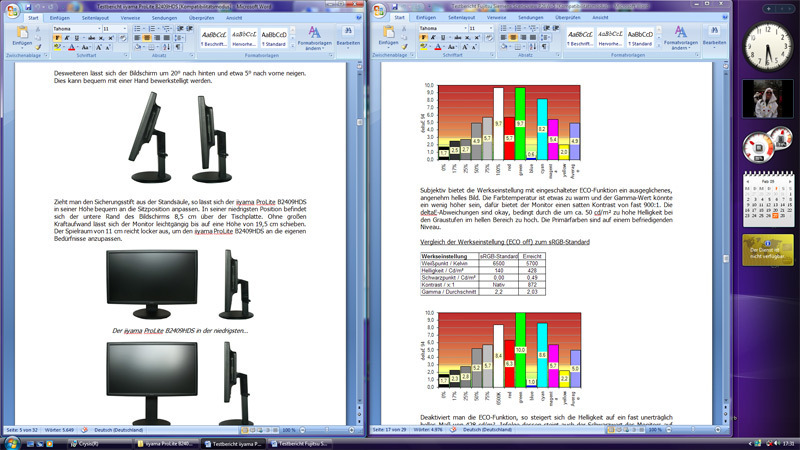Image resolution: width=800 pixels, height=450 pixels.
Task: Align text right in the left Word window
Action: click(x=157, y=38)
